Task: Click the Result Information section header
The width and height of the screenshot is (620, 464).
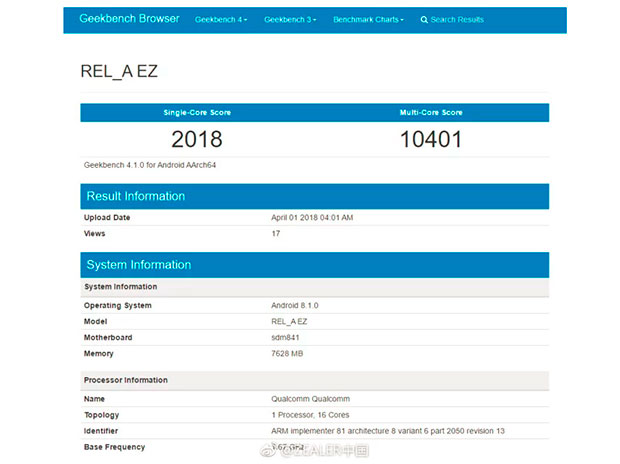Action: (x=136, y=196)
